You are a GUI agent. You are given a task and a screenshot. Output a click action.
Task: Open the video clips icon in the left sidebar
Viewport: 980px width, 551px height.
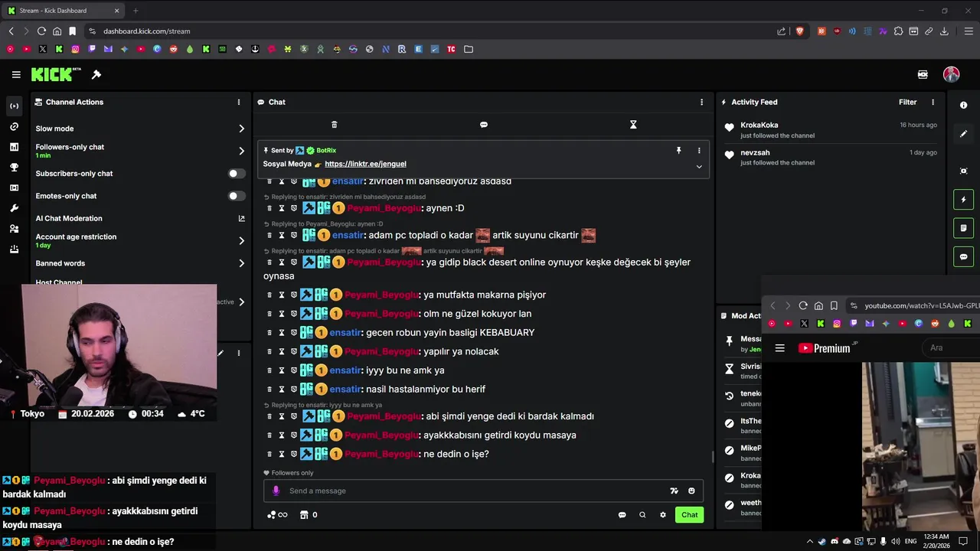click(x=14, y=187)
